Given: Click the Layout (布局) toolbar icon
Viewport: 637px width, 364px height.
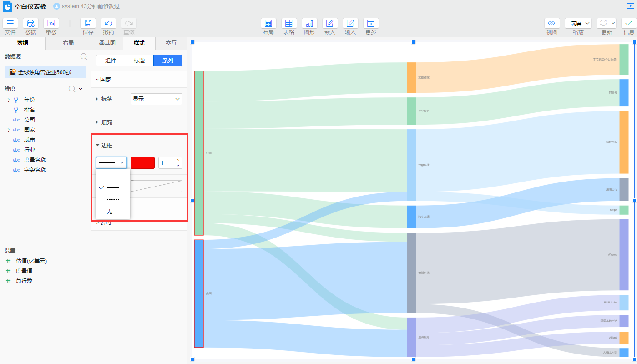Looking at the screenshot, I should point(268,24).
